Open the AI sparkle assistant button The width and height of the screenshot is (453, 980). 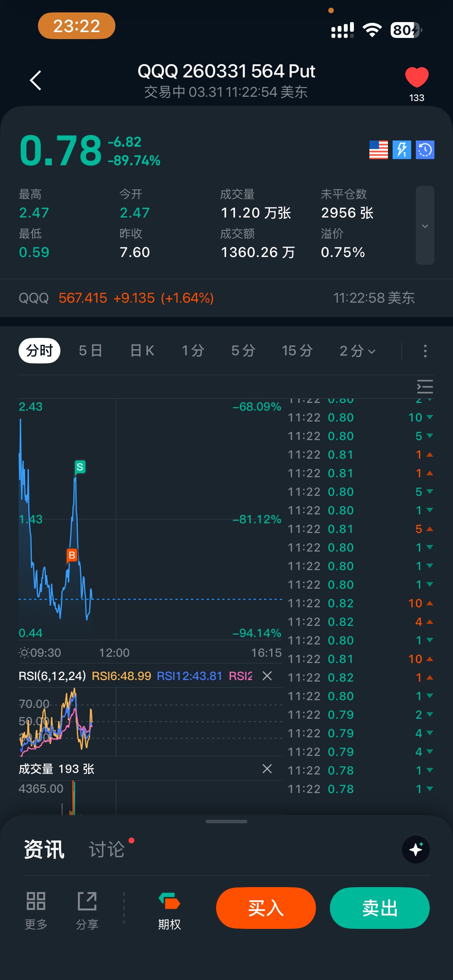tap(415, 850)
